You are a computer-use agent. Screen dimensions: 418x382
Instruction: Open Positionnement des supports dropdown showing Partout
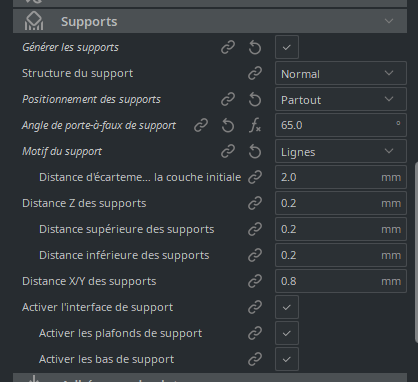[341, 99]
